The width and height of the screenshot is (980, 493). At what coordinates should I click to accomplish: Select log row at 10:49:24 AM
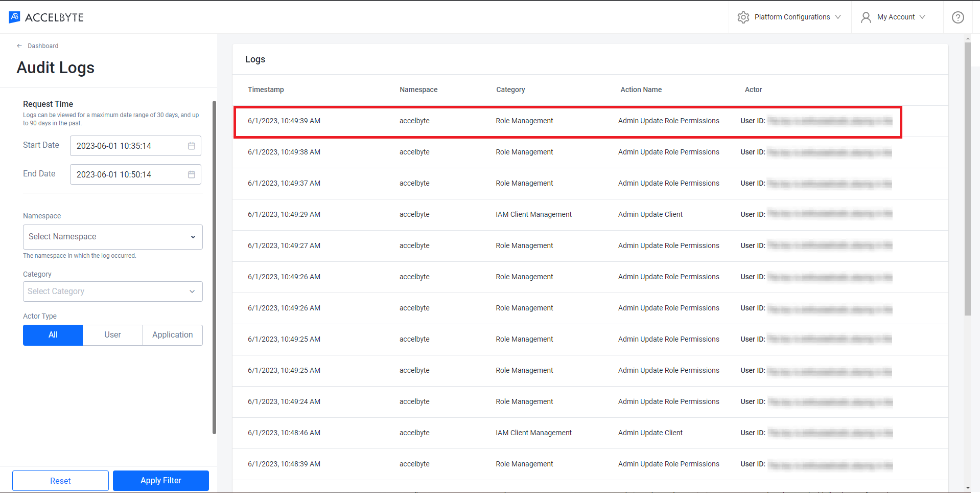pos(590,402)
